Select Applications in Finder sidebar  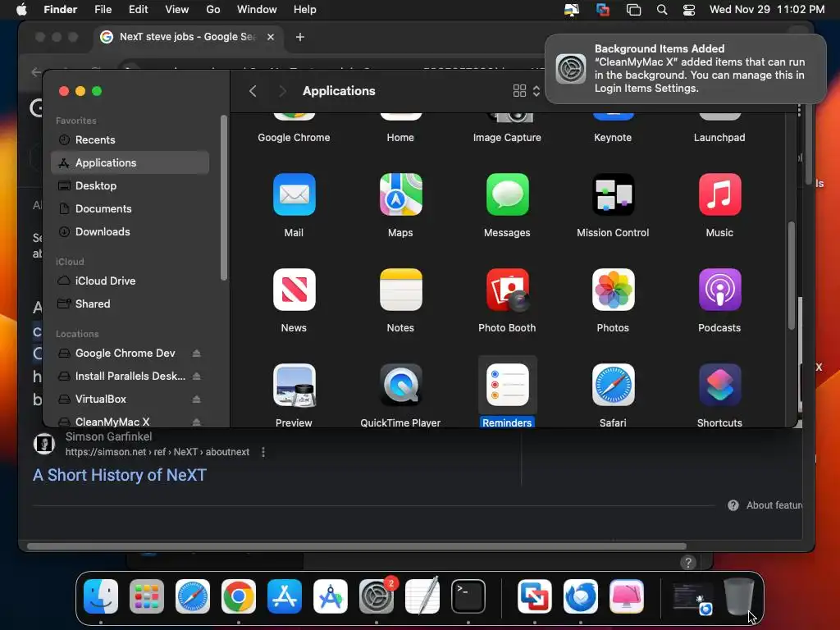[x=130, y=163]
